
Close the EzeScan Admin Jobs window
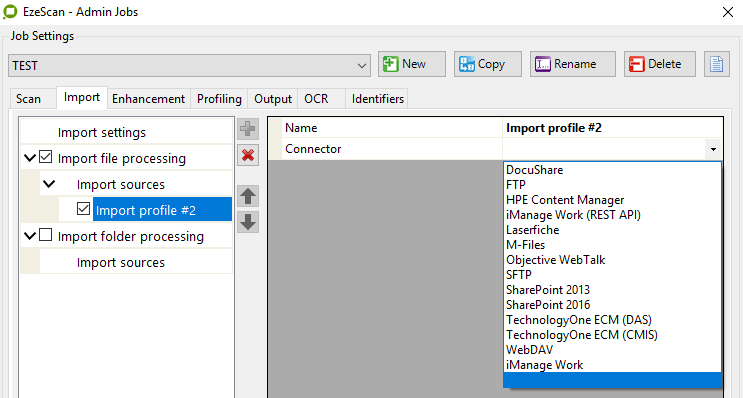point(728,12)
